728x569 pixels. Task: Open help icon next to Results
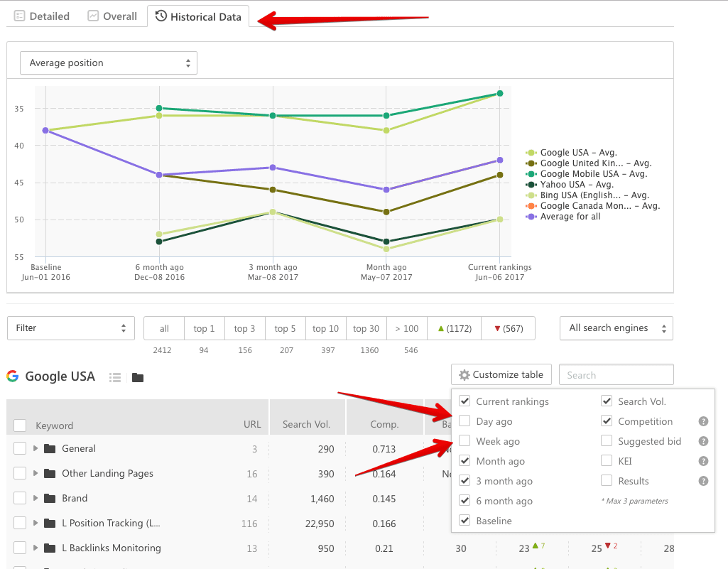[703, 481]
